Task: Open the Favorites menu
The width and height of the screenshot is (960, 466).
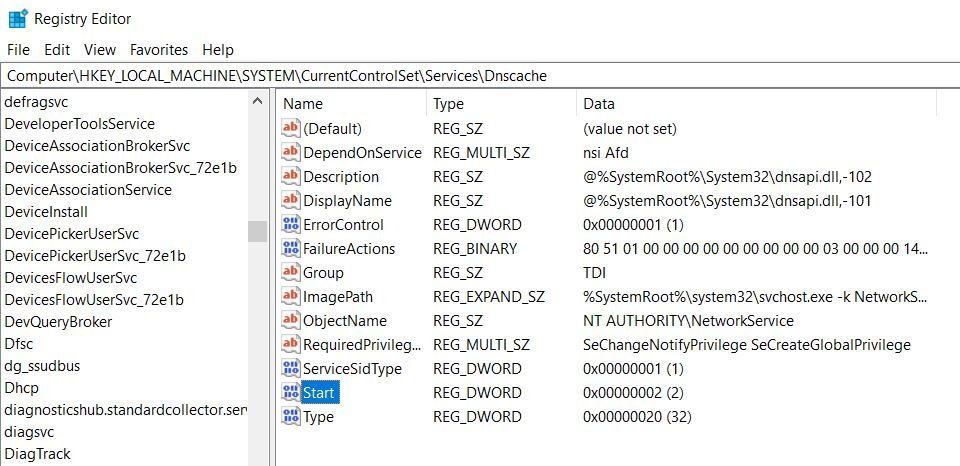Action: click(159, 49)
